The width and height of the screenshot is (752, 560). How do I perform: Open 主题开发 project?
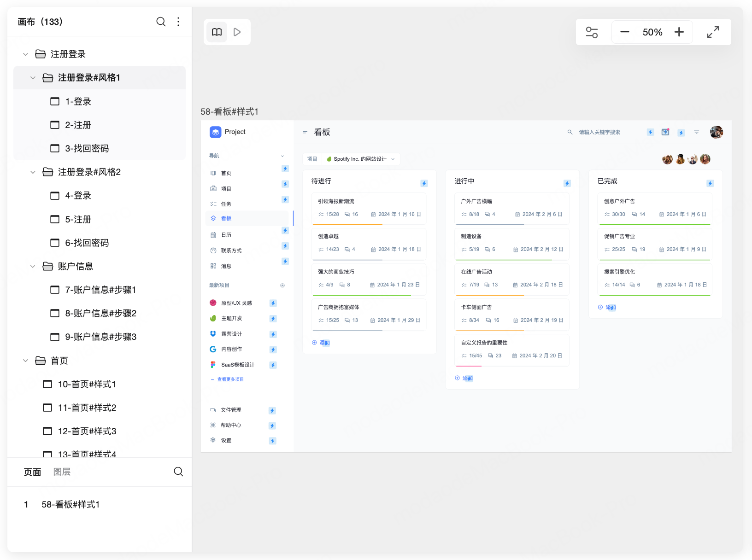pos(231,318)
